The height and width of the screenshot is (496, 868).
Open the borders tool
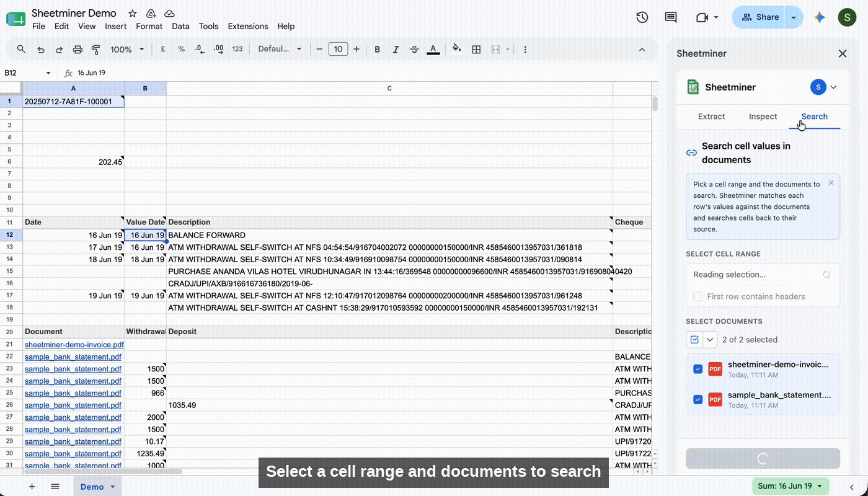[x=476, y=50]
